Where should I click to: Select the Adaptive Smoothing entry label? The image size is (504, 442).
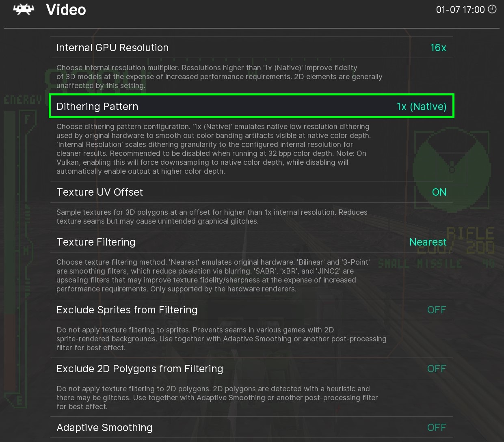tap(104, 427)
